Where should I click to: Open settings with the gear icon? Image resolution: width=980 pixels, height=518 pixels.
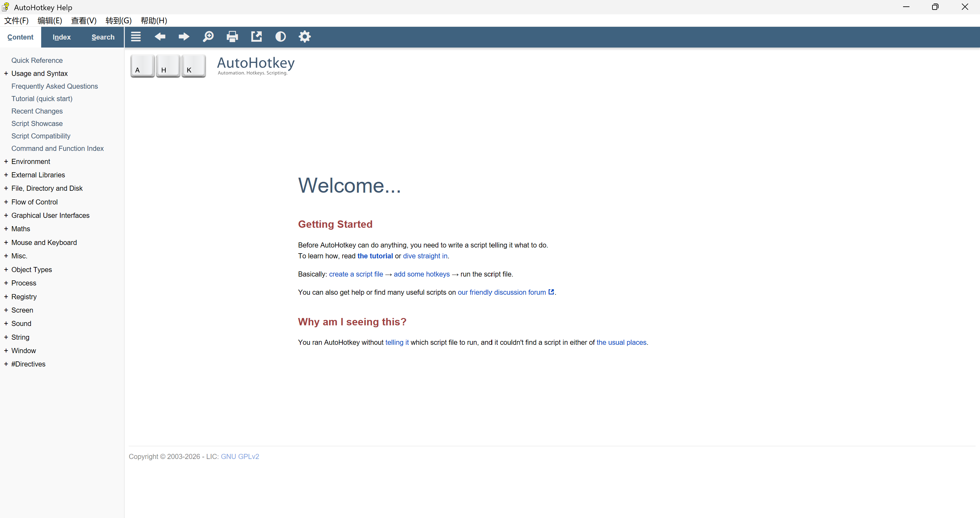tap(305, 37)
